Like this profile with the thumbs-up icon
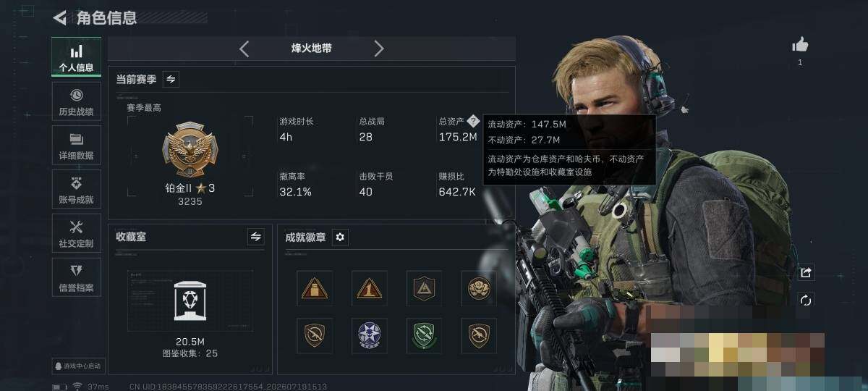868x391 pixels. [x=800, y=46]
